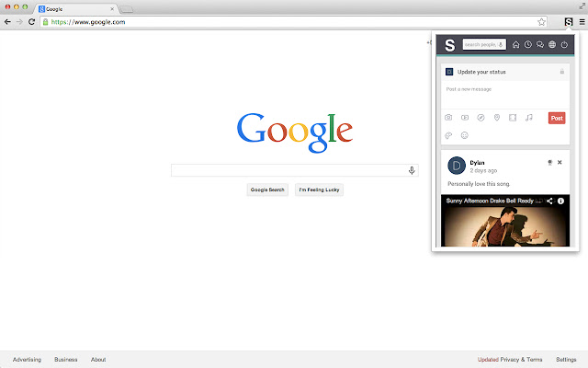The image size is (588, 368).
Task: Open Dylan's profile avatar
Action: coord(457,166)
